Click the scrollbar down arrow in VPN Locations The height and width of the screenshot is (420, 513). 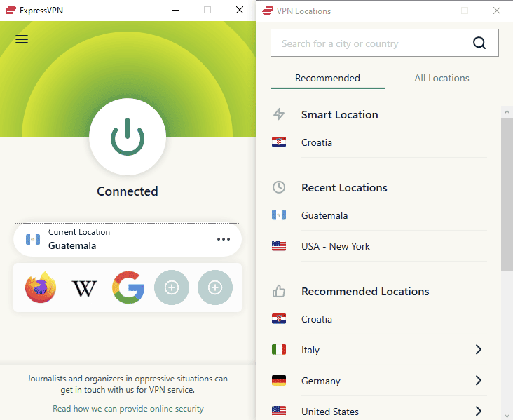click(507, 414)
